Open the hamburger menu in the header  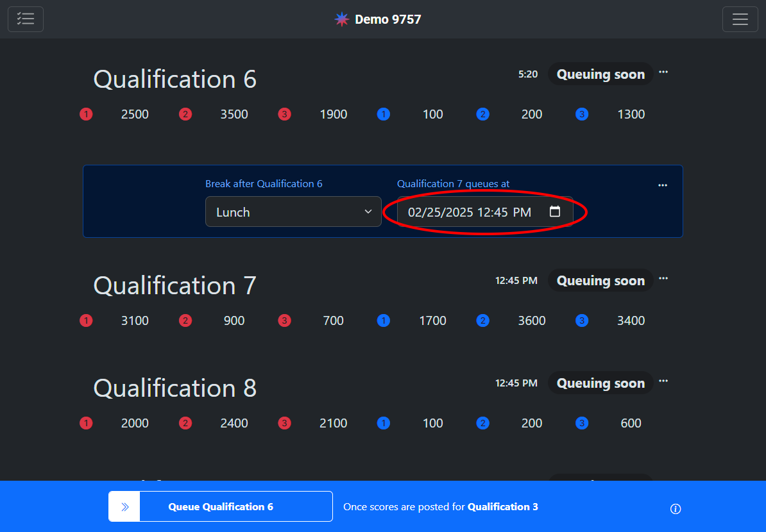(x=740, y=19)
